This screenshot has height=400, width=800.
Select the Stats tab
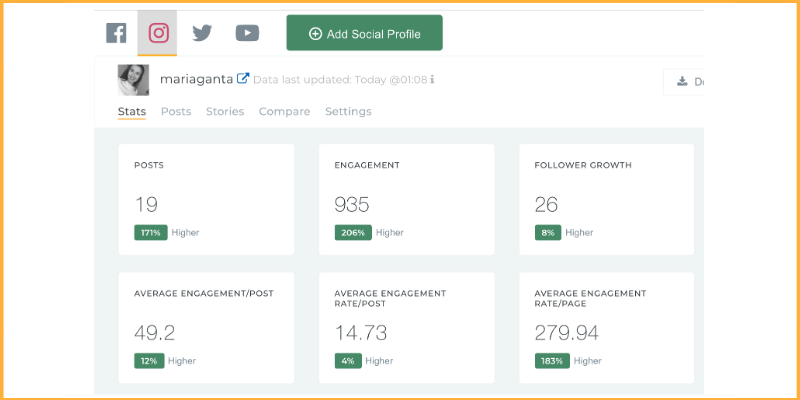point(132,111)
